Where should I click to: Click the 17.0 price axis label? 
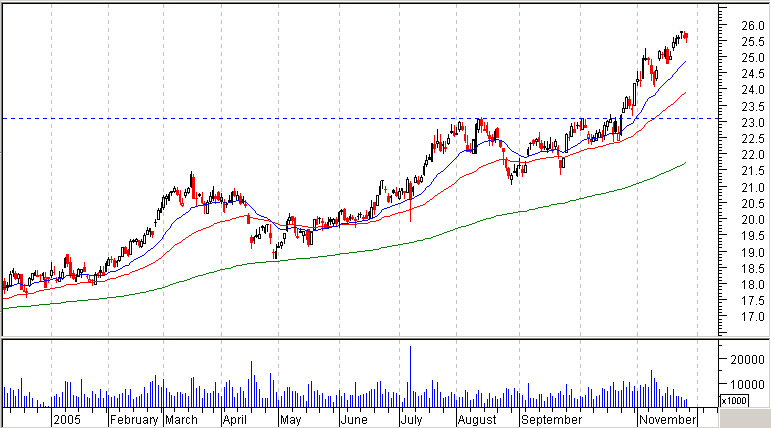point(753,318)
